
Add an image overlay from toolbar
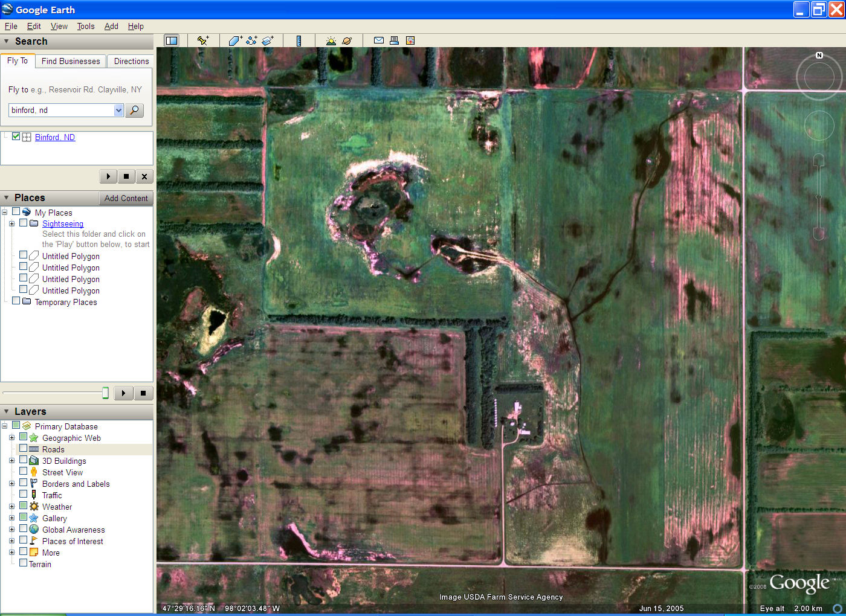[268, 40]
